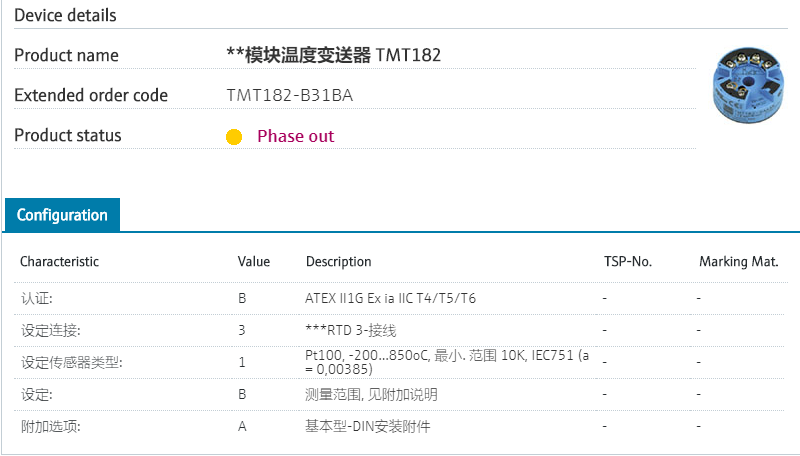Click the Device details heading

pos(65,15)
